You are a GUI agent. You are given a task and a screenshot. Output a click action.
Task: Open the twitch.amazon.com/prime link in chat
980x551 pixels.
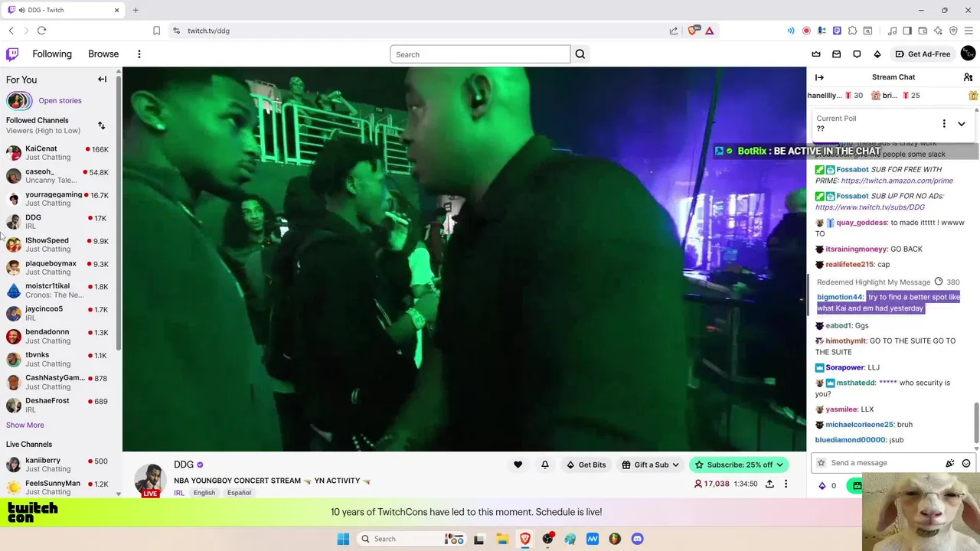click(x=897, y=181)
